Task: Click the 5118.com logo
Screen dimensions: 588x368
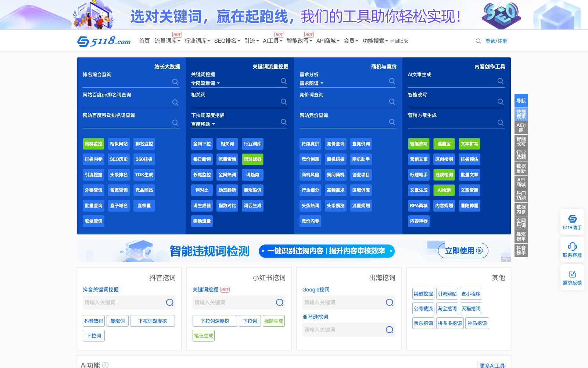Action: [x=104, y=41]
